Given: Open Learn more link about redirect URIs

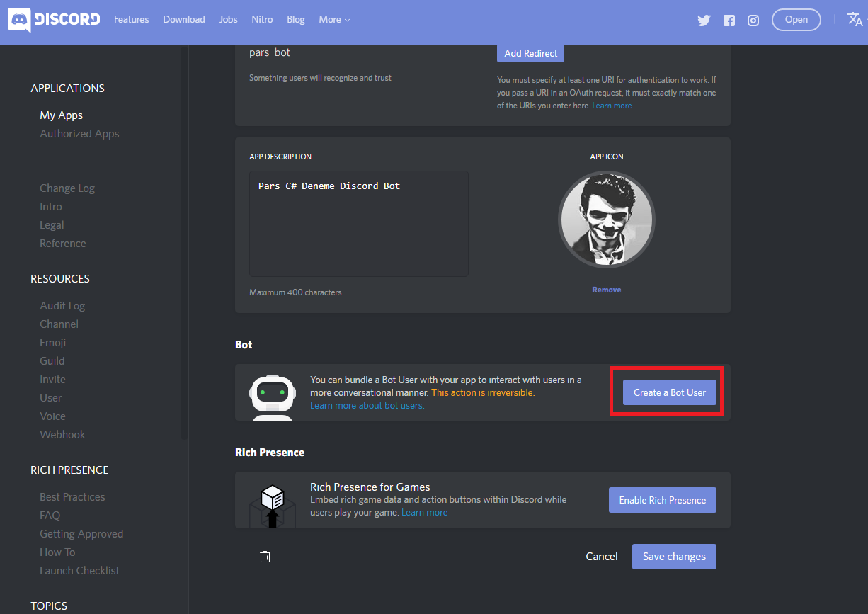Looking at the screenshot, I should 612,106.
